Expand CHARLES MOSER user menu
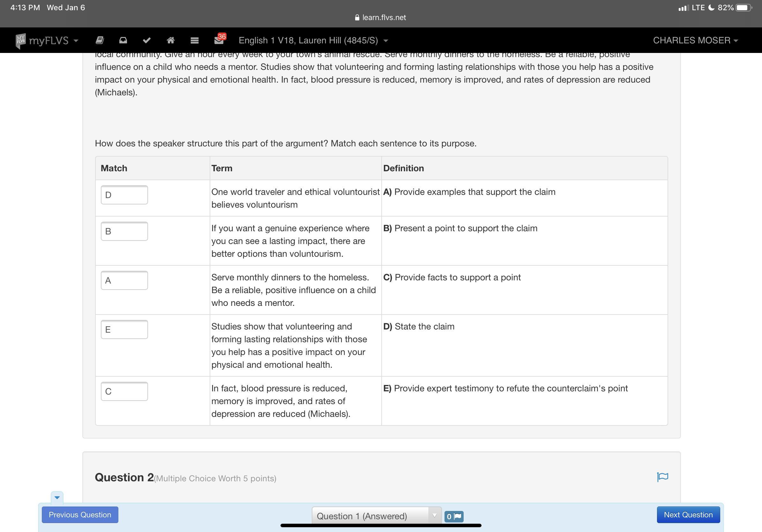This screenshot has height=532, width=762. (695, 41)
